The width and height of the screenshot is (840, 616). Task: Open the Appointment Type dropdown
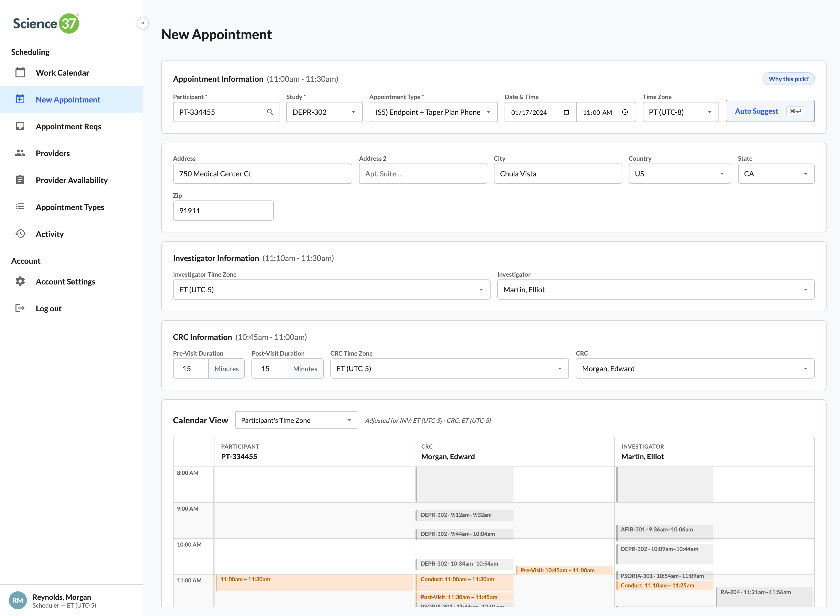point(433,112)
